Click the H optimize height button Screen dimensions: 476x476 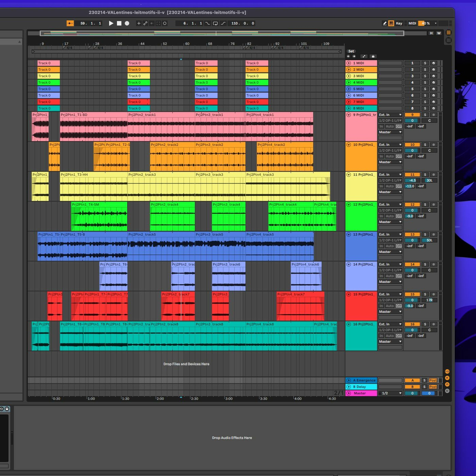click(431, 33)
